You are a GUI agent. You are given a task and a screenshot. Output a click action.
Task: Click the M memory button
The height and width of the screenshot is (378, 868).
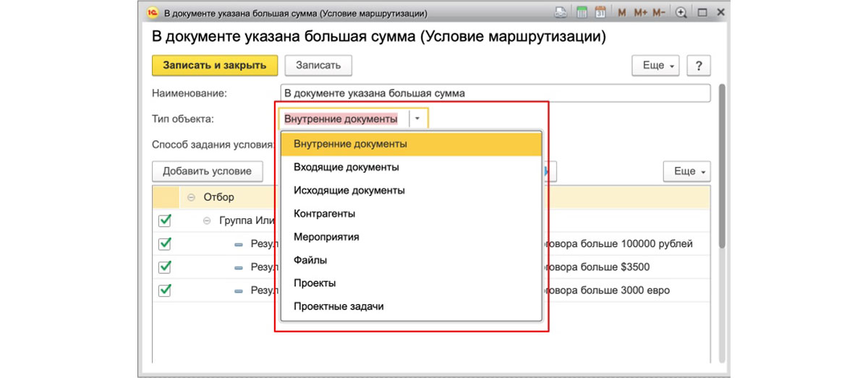(622, 13)
